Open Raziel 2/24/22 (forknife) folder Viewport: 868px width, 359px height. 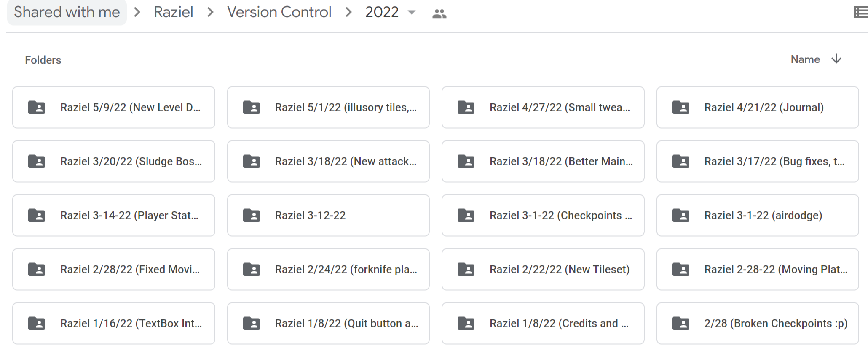328,269
